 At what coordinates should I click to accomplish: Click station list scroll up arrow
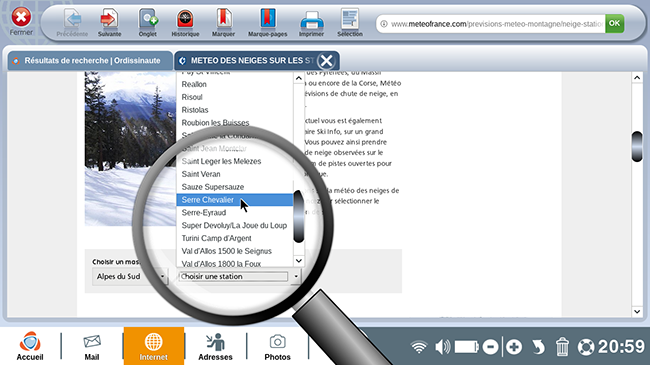tap(299, 78)
